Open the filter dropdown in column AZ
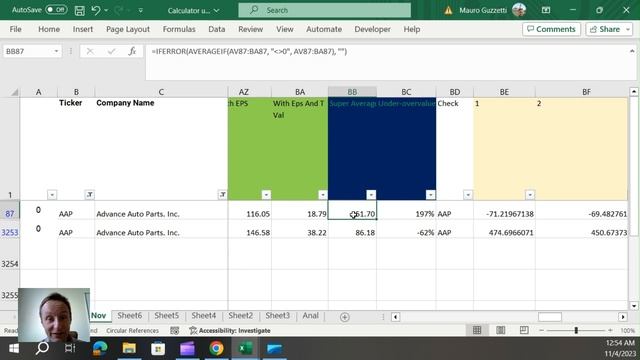 coord(266,195)
